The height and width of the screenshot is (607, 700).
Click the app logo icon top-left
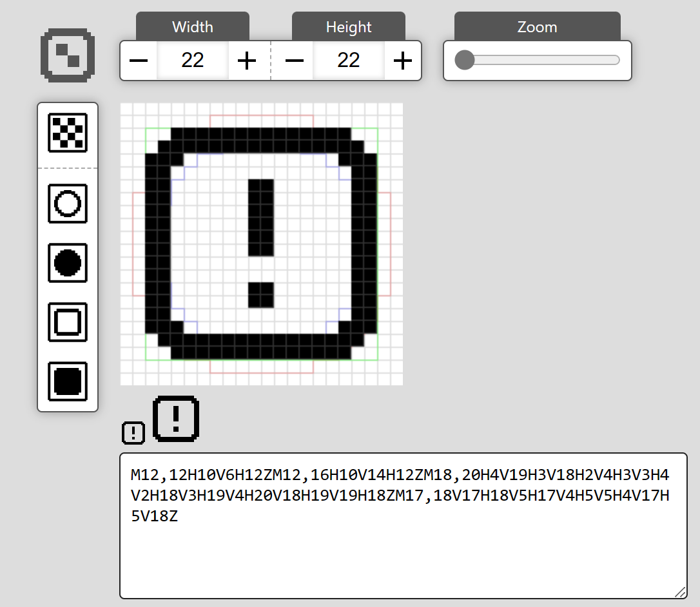(x=67, y=55)
